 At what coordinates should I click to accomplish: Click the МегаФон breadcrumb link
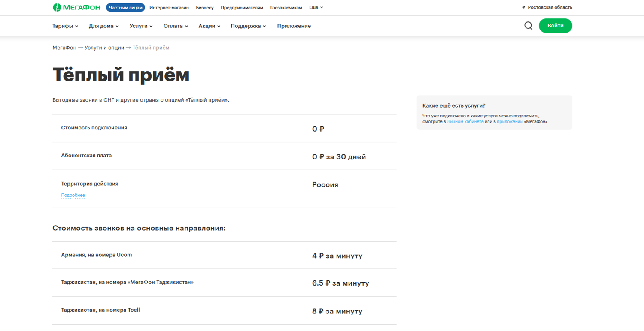pyautogui.click(x=64, y=48)
